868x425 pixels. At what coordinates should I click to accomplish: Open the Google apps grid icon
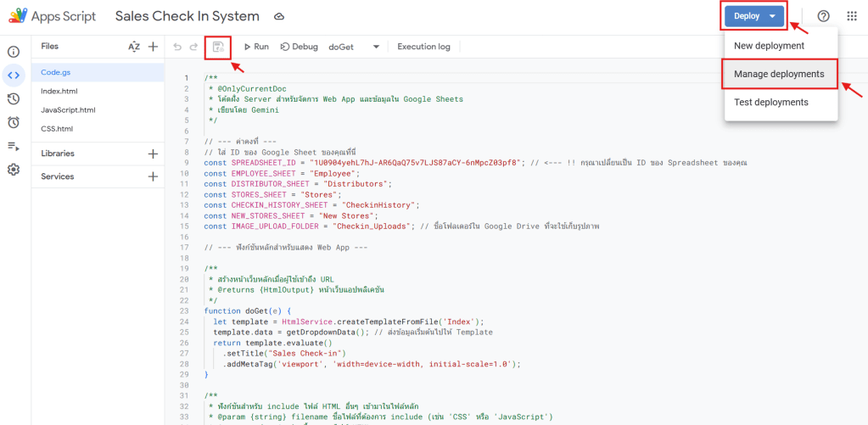851,16
